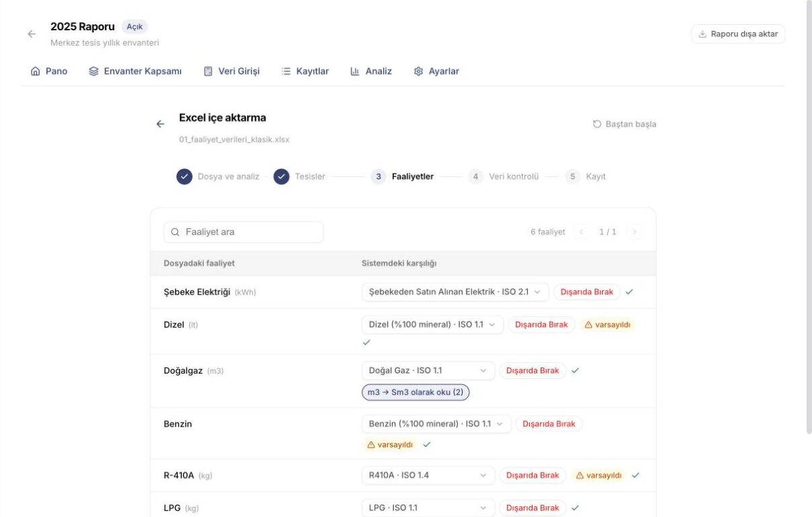Go to the Kayıtlar tab
812x517 pixels.
pyautogui.click(x=305, y=71)
